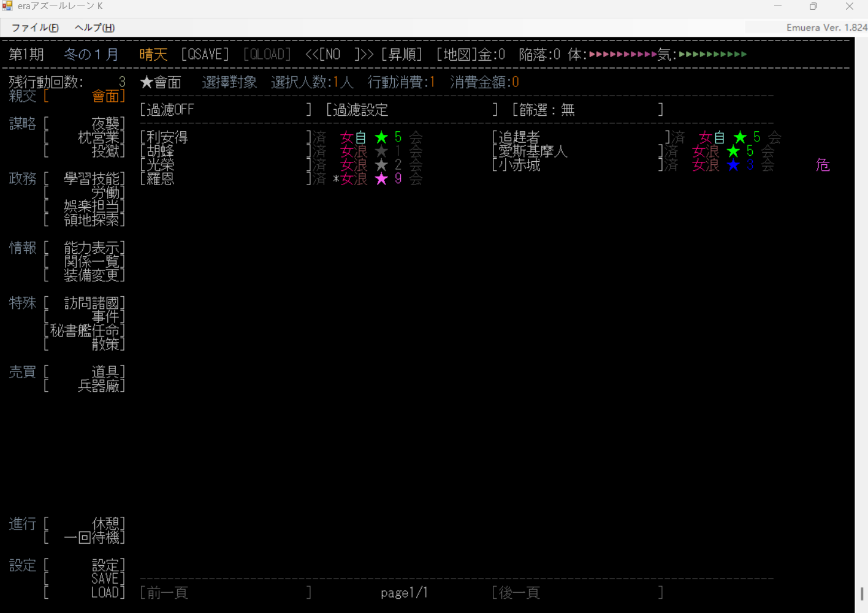Open the [地図] map
Viewport: 868px width, 613px height.
[x=457, y=55]
